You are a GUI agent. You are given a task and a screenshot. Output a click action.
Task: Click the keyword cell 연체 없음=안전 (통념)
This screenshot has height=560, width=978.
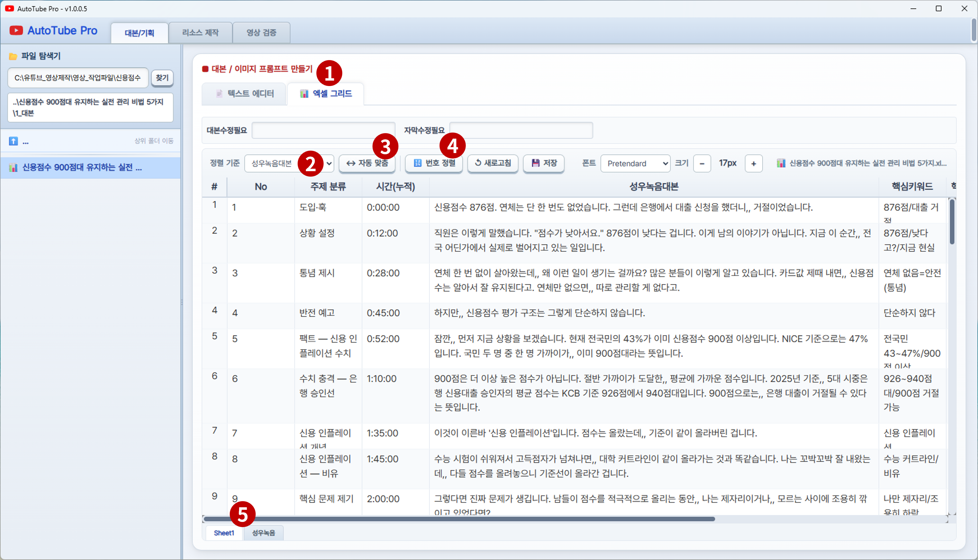pos(912,283)
